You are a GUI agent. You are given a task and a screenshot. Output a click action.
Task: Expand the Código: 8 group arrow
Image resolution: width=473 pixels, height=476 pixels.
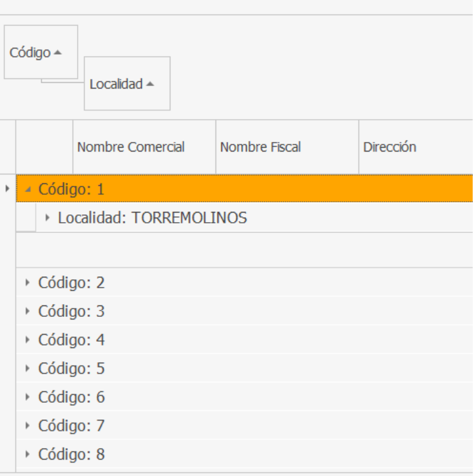(x=27, y=454)
